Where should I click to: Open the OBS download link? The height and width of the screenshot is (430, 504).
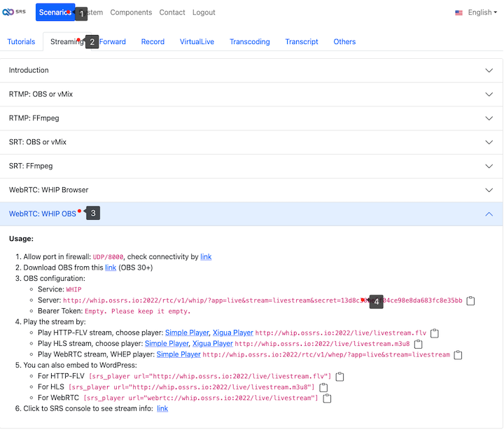111,268
